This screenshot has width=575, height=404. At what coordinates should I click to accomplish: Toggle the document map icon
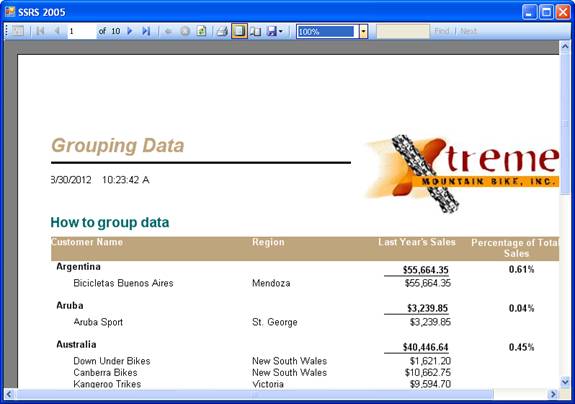[17, 31]
